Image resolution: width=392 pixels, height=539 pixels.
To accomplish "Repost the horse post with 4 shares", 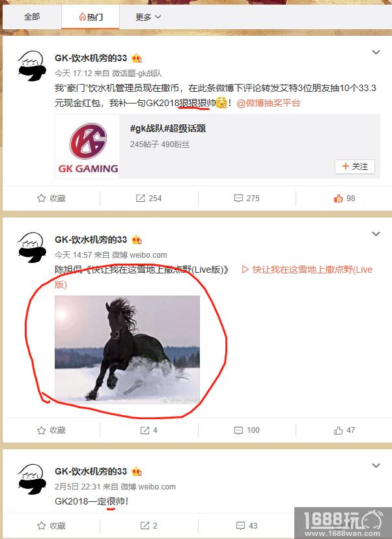I will coord(148,430).
